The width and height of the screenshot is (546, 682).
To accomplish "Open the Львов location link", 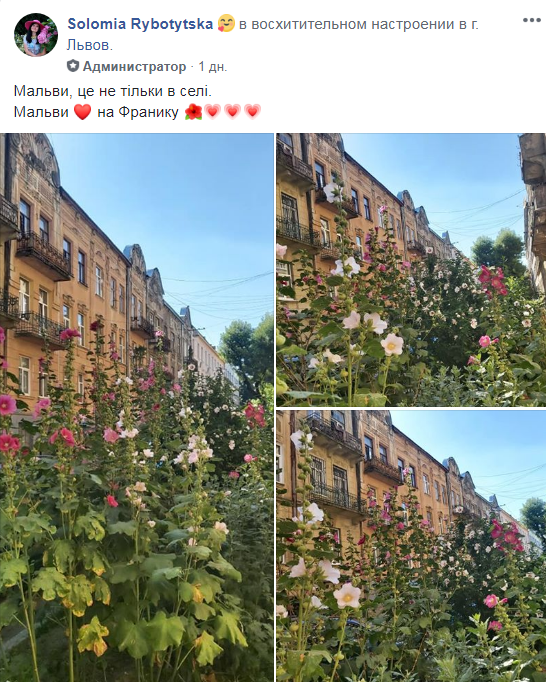I will pos(90,45).
